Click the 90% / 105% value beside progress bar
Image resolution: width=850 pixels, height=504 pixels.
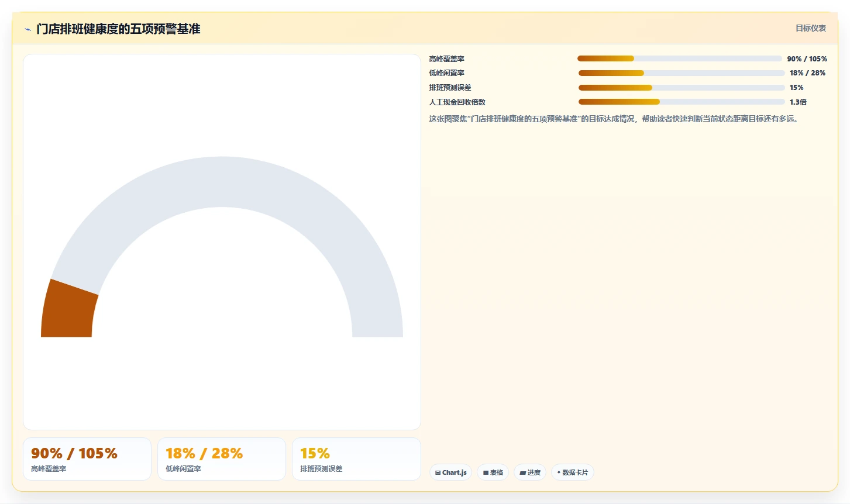tap(807, 59)
